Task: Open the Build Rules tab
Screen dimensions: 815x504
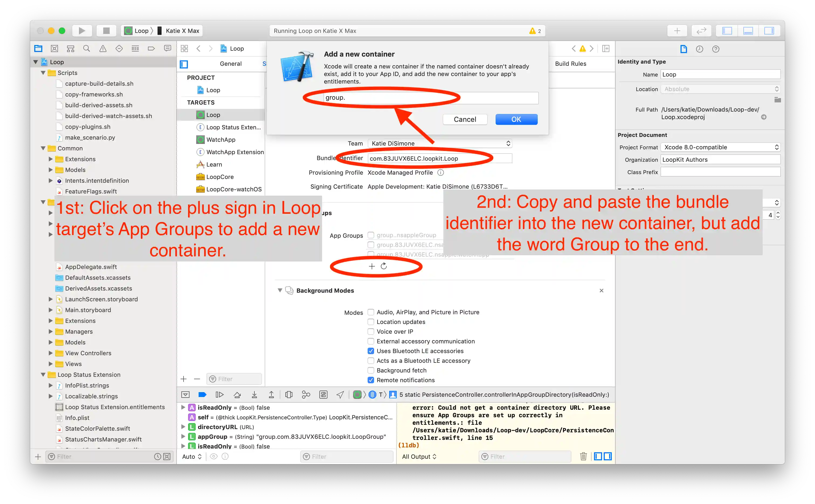Action: click(570, 64)
